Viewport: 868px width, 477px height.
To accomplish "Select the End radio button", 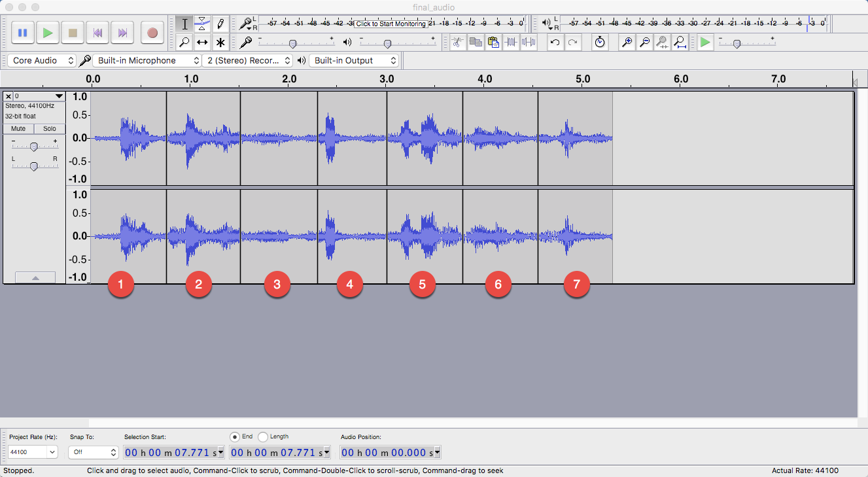I will click(x=235, y=436).
